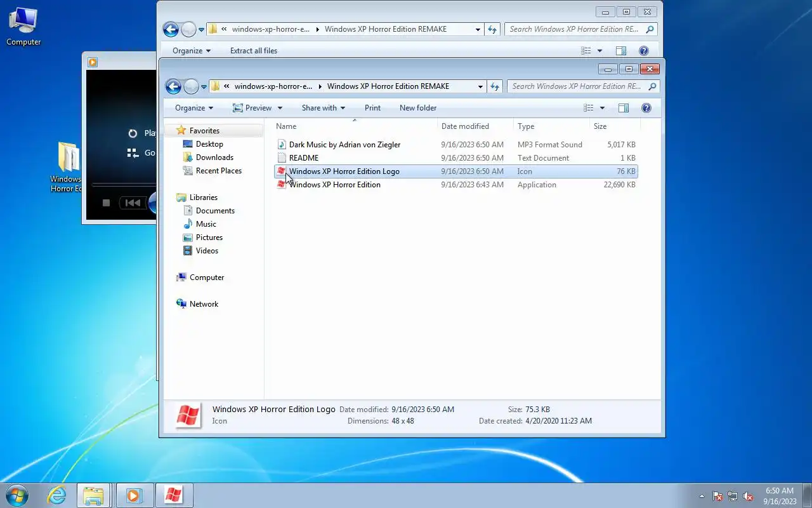The image size is (812, 508).
Task: Open Desktop in Favorites
Action: point(209,144)
